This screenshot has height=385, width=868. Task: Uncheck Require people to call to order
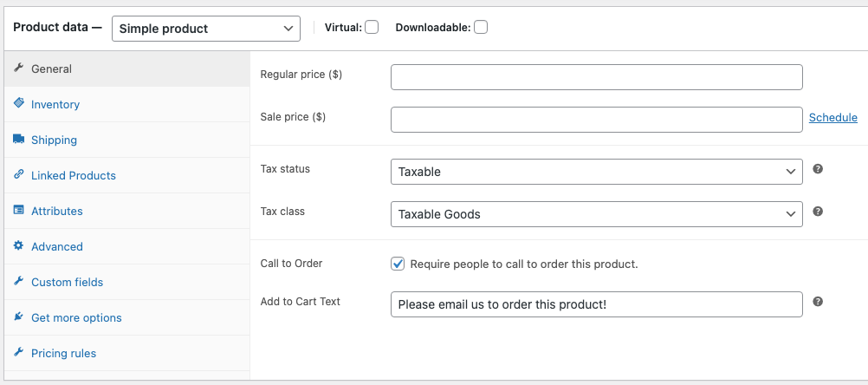pyautogui.click(x=398, y=264)
